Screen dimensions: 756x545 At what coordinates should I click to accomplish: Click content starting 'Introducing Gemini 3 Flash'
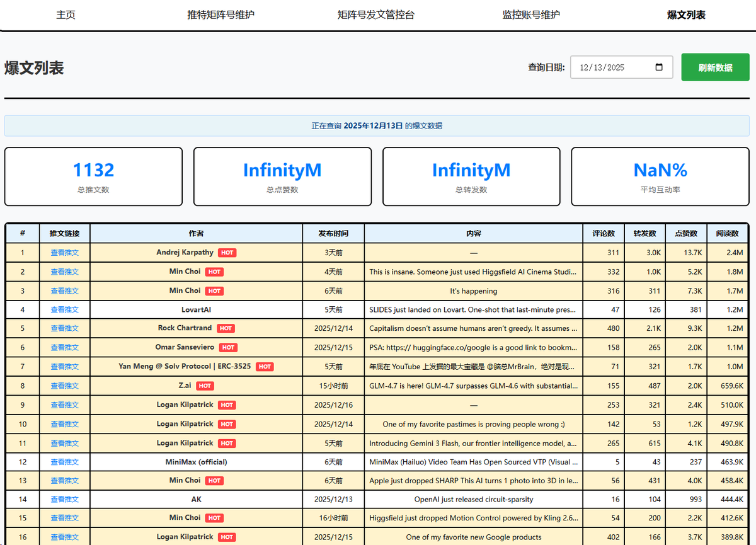click(x=474, y=443)
